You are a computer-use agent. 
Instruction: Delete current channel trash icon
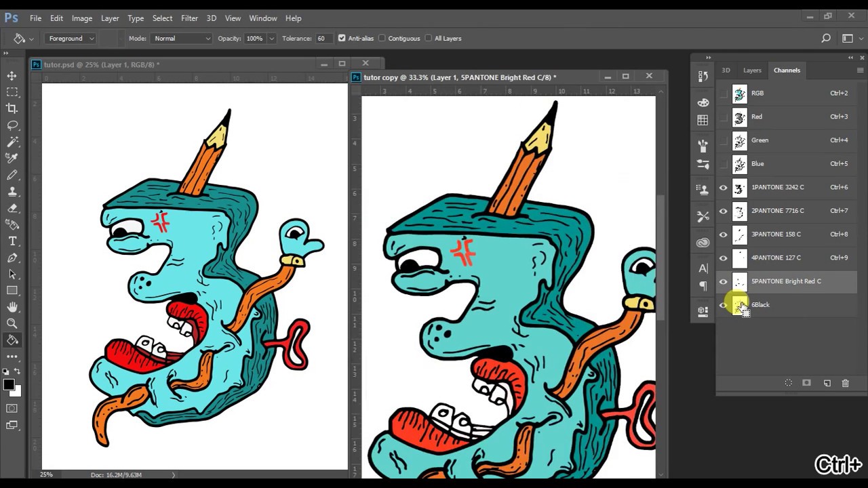[x=845, y=383]
